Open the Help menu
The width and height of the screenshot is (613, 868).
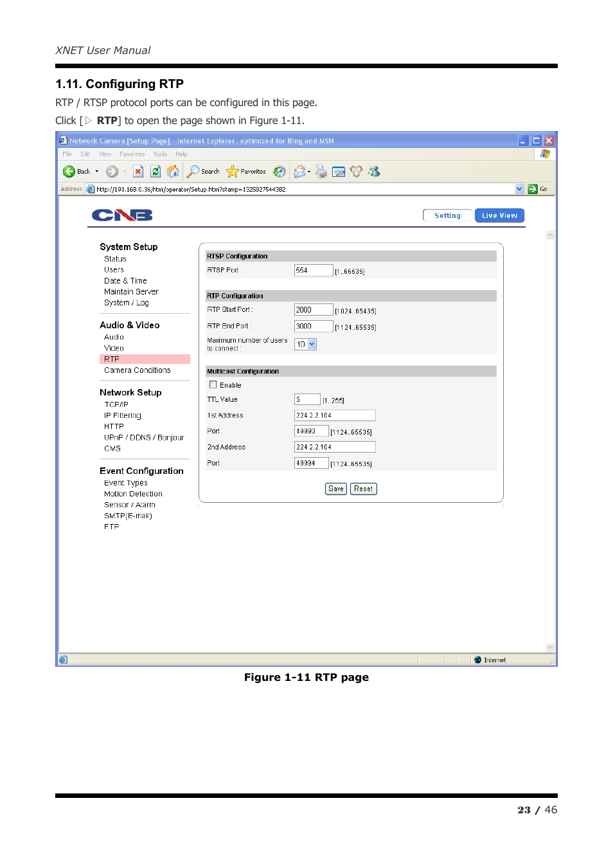tap(181, 154)
